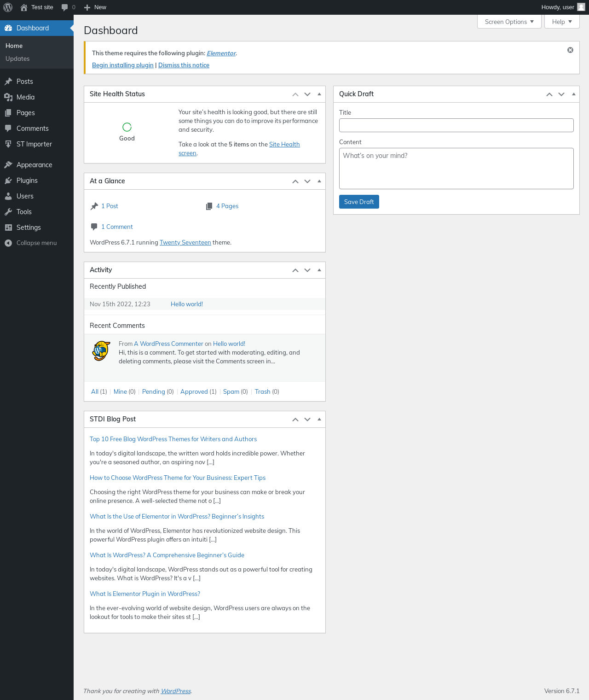Click Test site in admin bar

pos(37,7)
